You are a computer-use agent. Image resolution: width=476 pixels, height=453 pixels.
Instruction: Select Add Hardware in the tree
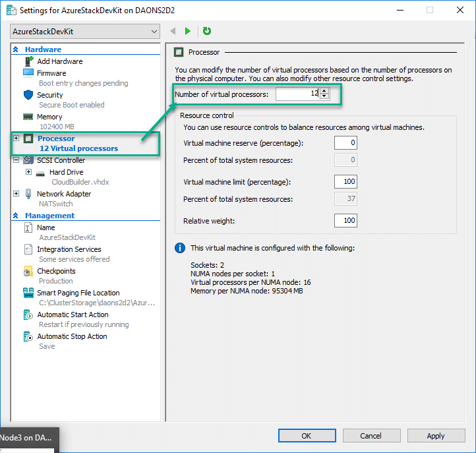tap(60, 61)
